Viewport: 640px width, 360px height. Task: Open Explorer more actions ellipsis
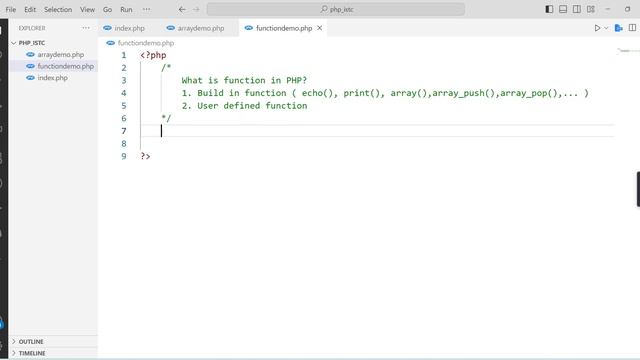coord(85,28)
